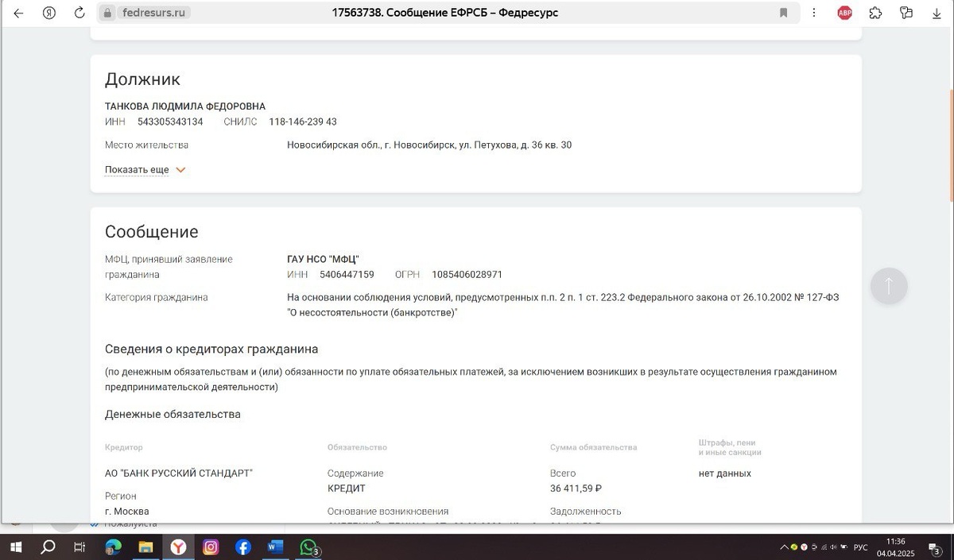
Task: Click the debtor ИНН value 543305343134
Action: pos(170,122)
